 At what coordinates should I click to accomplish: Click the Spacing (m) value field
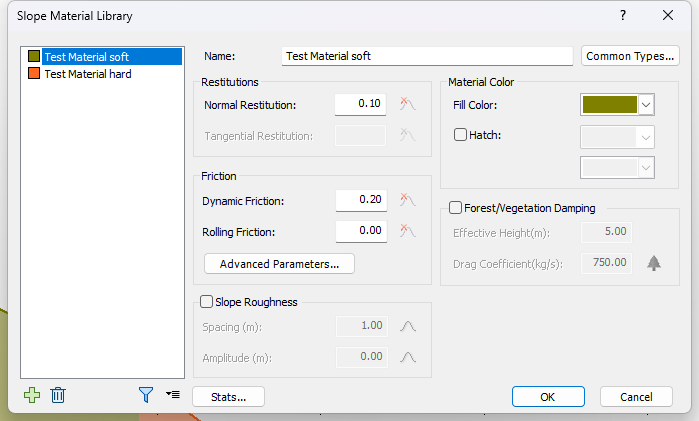coord(362,326)
